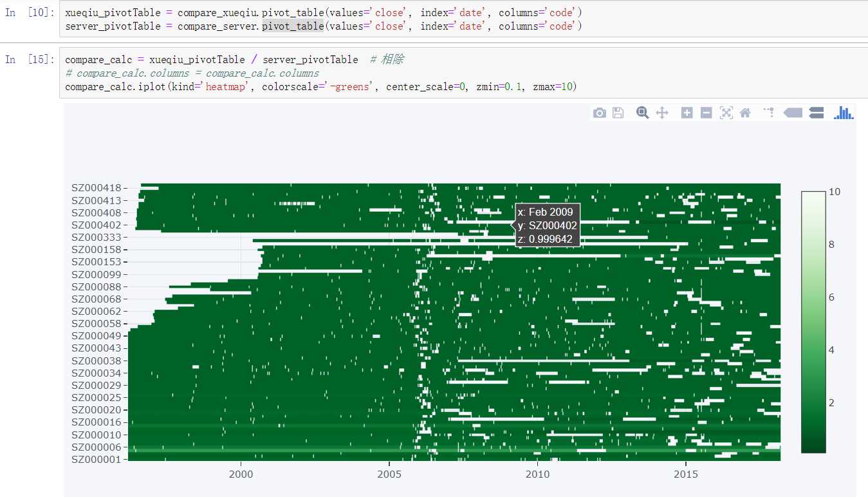Click the In [15] code cell editor

click(x=463, y=73)
